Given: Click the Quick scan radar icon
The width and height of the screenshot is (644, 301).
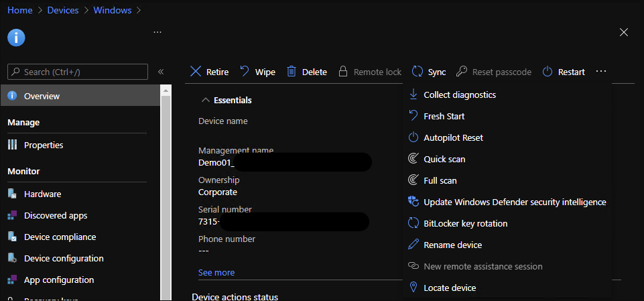Looking at the screenshot, I should click(x=413, y=159).
